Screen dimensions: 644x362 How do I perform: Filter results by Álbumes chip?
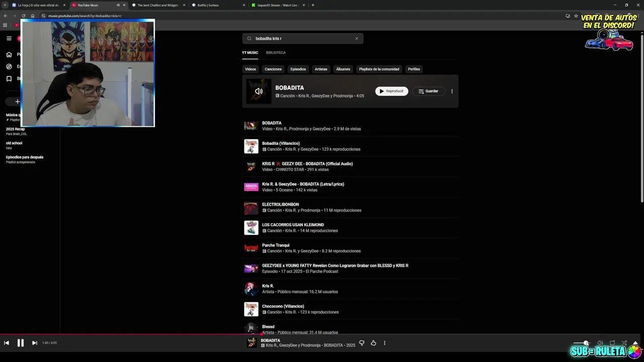pos(343,69)
